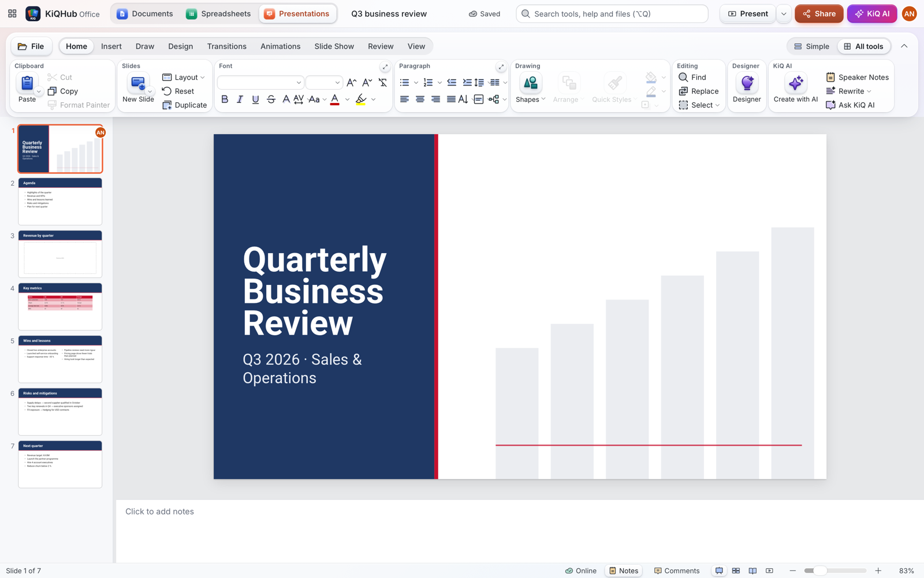The height and width of the screenshot is (578, 924).
Task: Click the Present button
Action: (748, 14)
